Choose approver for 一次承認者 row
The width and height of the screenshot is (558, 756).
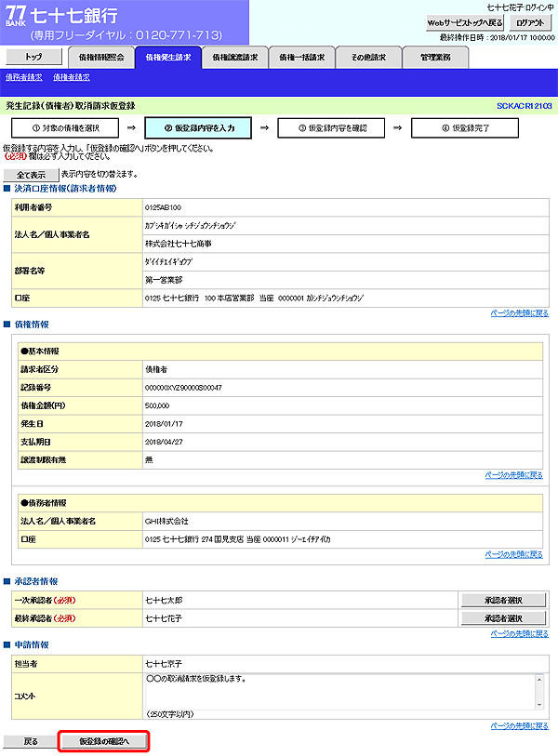click(x=503, y=601)
